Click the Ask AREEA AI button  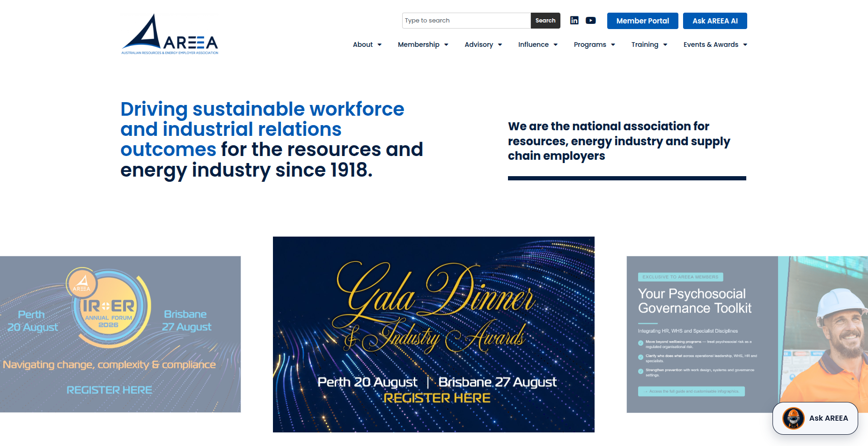pyautogui.click(x=715, y=21)
